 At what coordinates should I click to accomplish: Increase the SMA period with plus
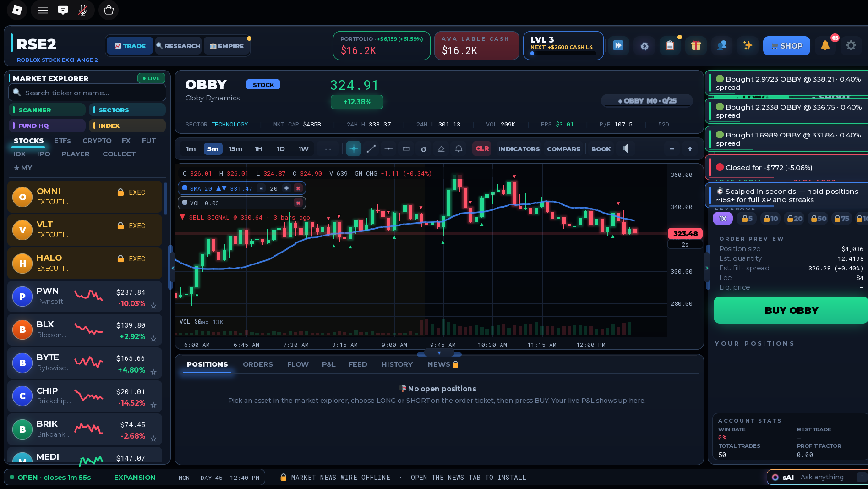[x=286, y=188]
